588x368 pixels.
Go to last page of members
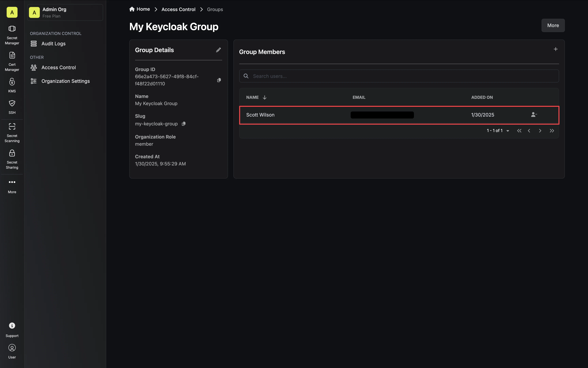point(552,131)
